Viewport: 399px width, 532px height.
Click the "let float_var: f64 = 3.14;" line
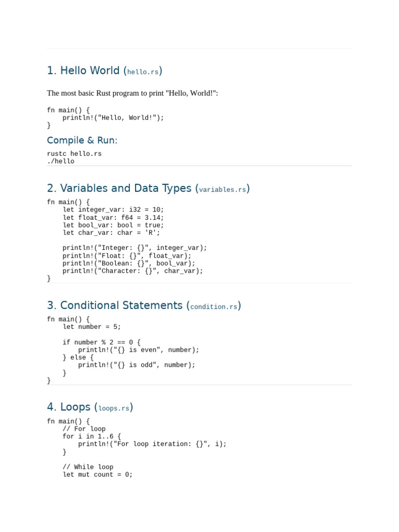pos(113,218)
